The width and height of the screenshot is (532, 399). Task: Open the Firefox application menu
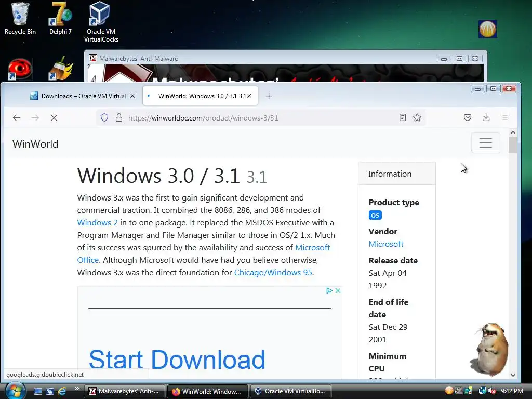505,117
